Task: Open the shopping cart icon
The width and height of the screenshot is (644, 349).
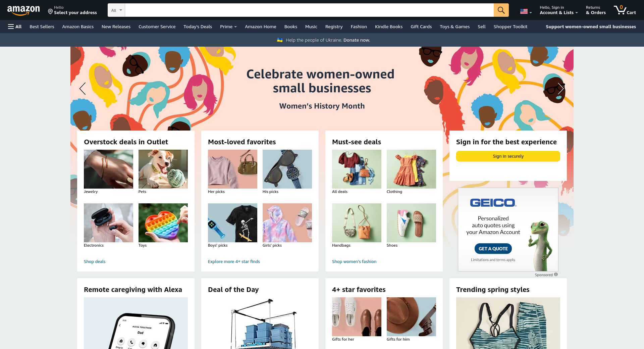Action: [625, 10]
